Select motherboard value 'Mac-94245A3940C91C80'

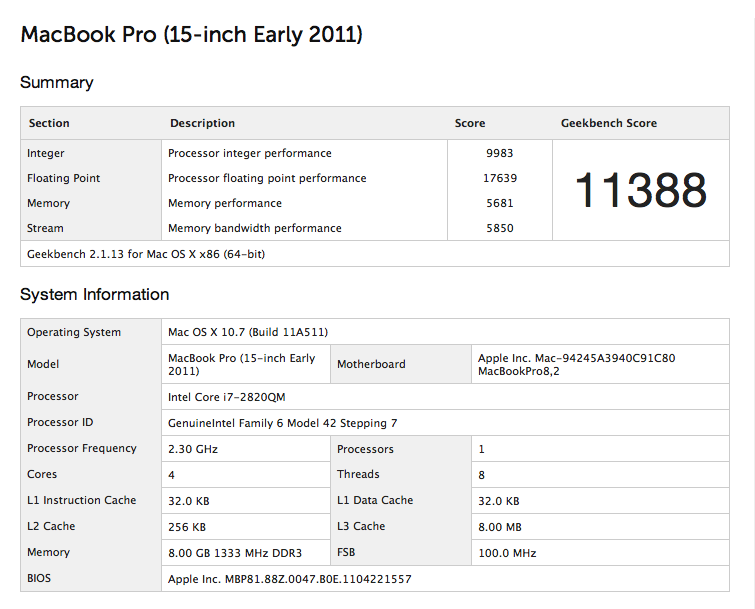pyautogui.click(x=605, y=358)
